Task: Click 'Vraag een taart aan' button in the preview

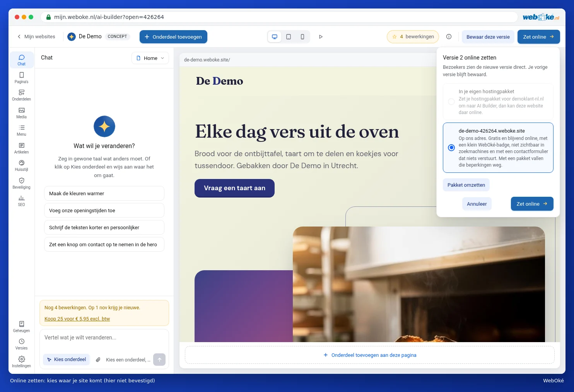Action: (x=234, y=188)
